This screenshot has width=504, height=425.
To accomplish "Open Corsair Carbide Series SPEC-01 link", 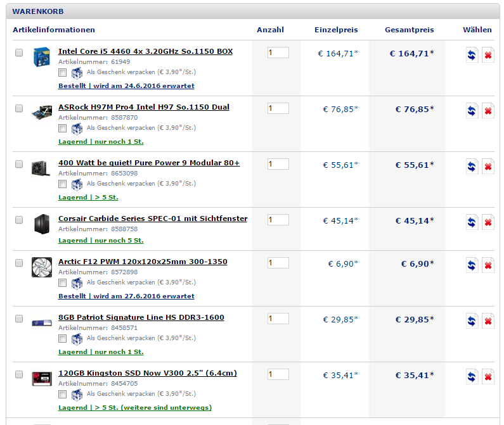I will point(153,219).
